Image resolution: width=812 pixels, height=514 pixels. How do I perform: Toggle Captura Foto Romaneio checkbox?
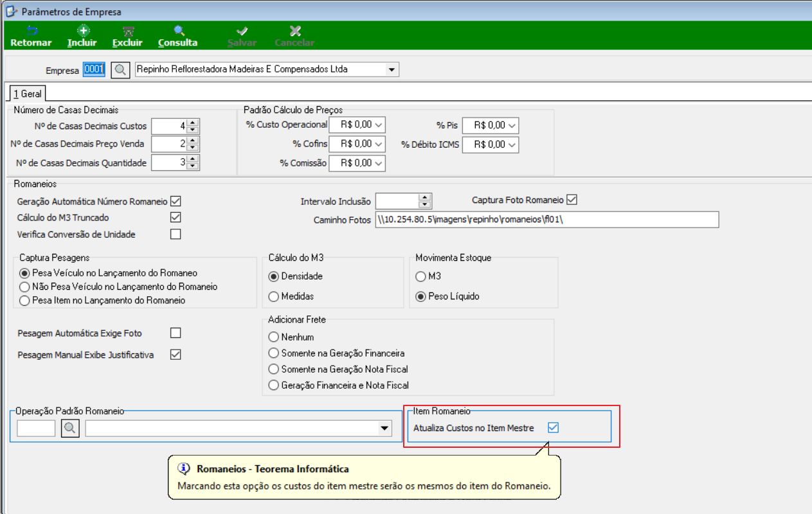click(x=572, y=200)
